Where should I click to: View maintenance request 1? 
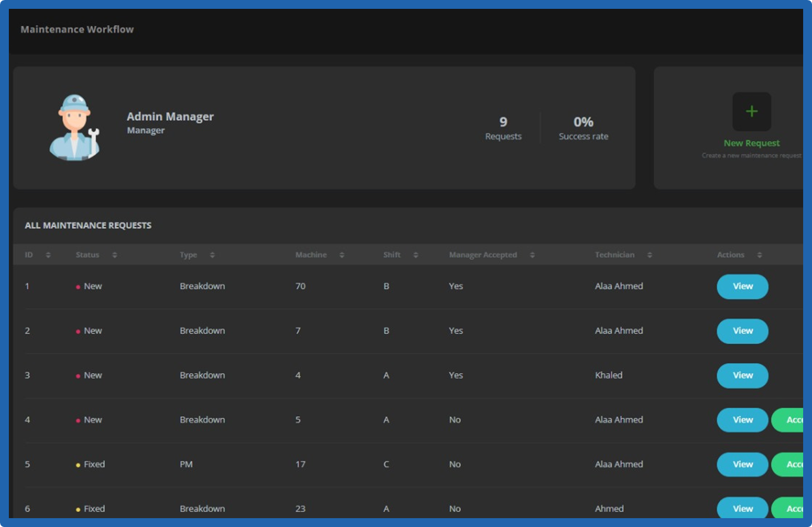coord(742,286)
